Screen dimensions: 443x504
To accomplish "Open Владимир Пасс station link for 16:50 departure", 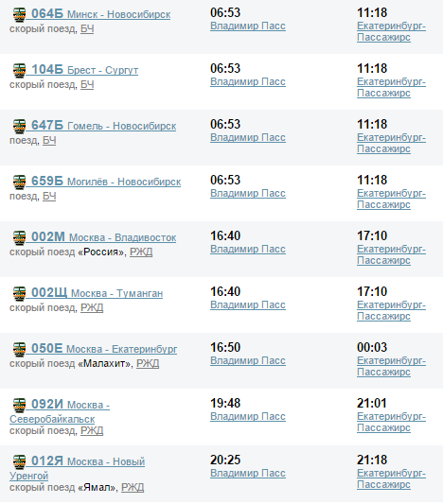I will [248, 360].
